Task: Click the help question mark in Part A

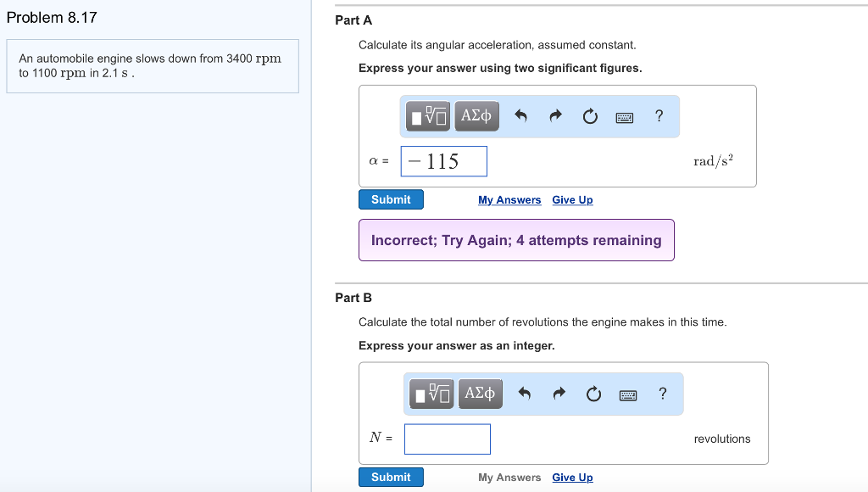Action: 659,116
